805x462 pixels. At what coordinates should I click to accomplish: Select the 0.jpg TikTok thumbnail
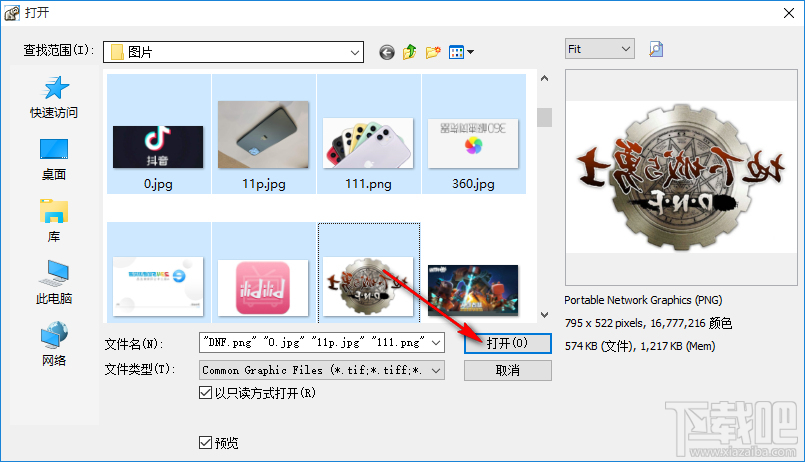pyautogui.click(x=158, y=147)
